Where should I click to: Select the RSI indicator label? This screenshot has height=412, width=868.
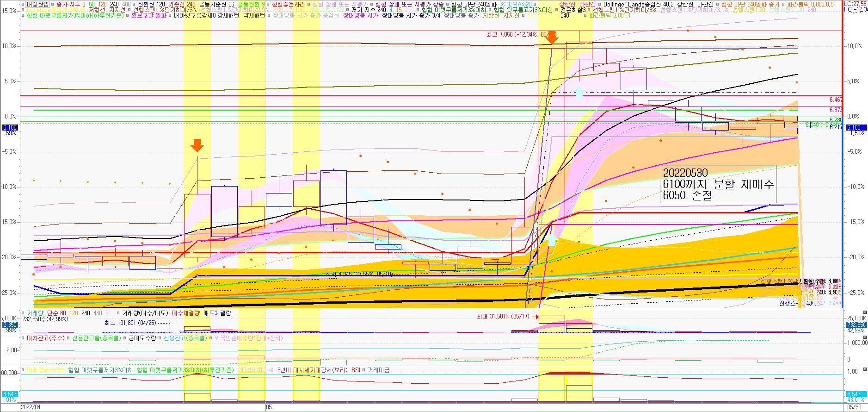[x=356, y=370]
